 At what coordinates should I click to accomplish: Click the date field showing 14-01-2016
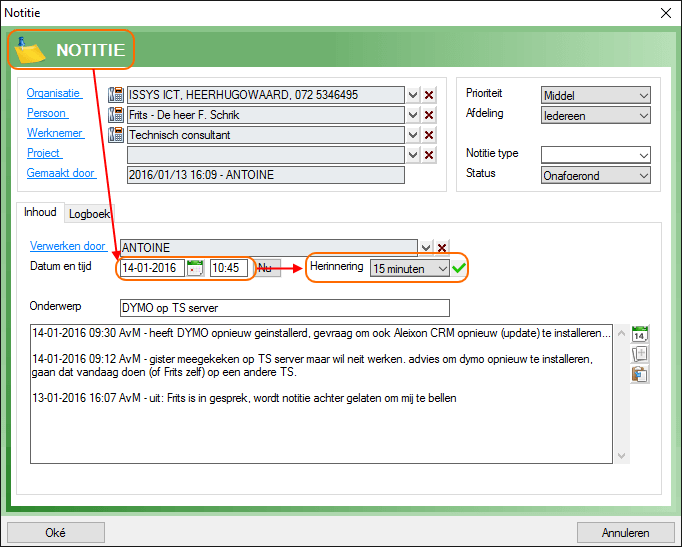click(x=152, y=268)
